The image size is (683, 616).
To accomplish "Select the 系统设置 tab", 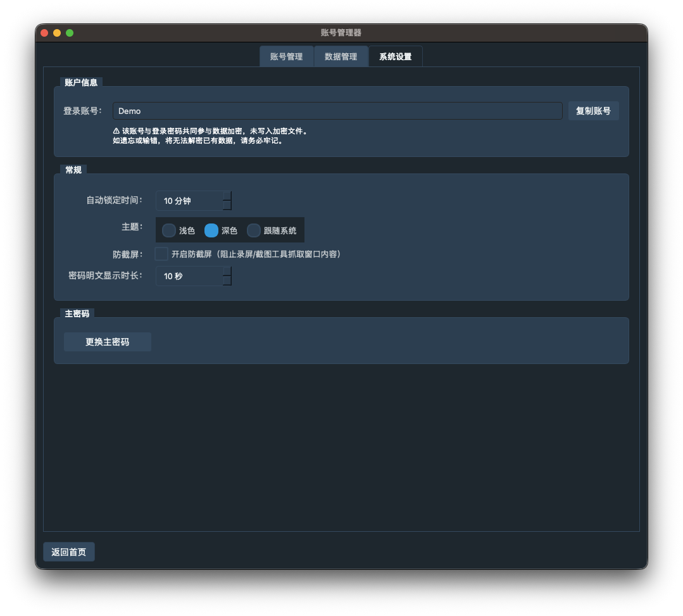I will point(395,56).
